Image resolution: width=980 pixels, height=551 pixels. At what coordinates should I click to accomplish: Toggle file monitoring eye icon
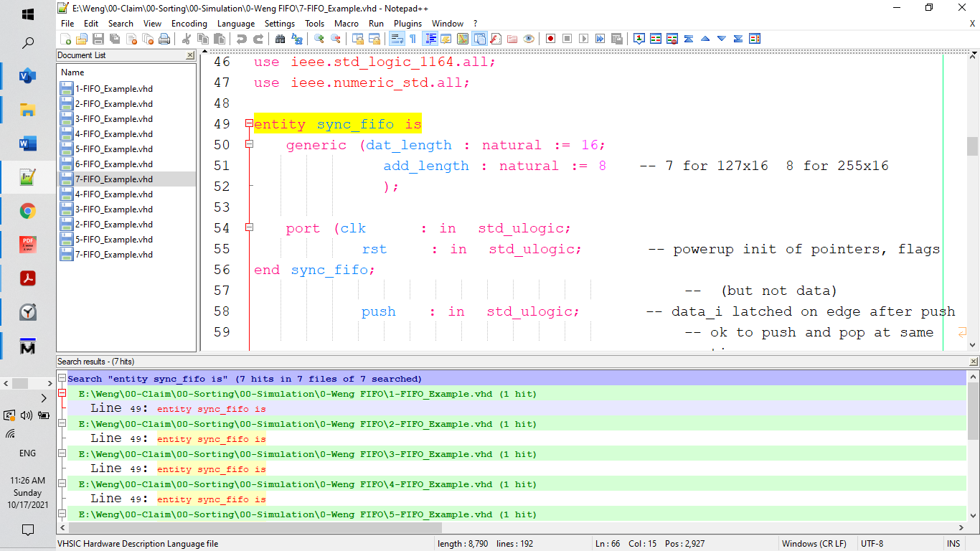(529, 39)
